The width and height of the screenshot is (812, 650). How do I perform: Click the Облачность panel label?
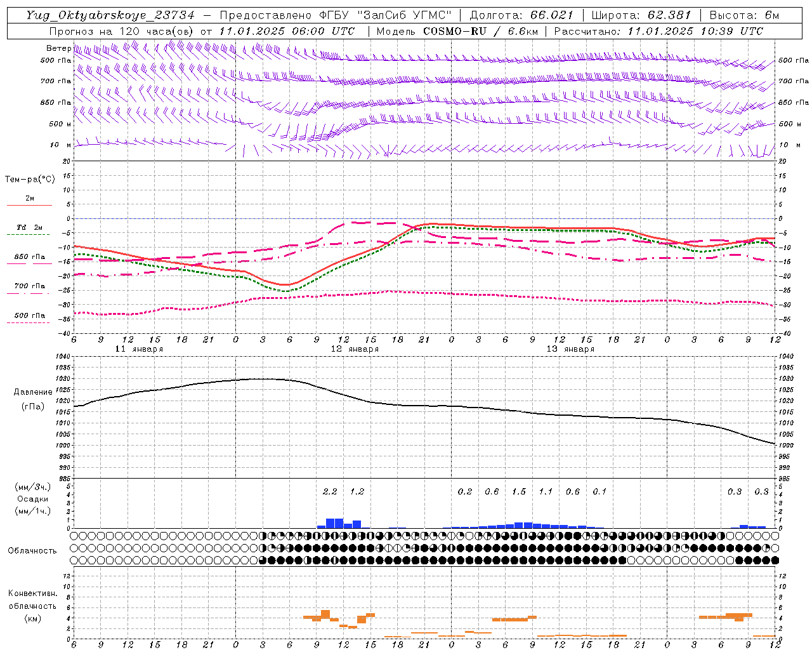[x=32, y=551]
